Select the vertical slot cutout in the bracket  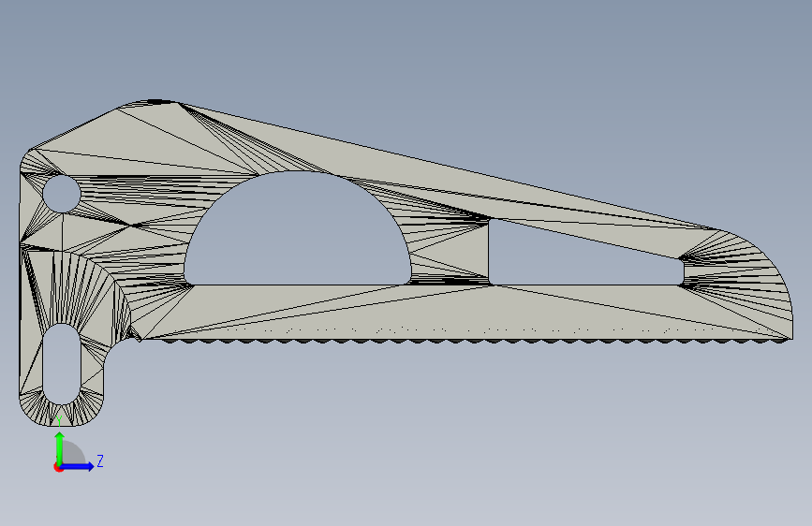pos(62,364)
